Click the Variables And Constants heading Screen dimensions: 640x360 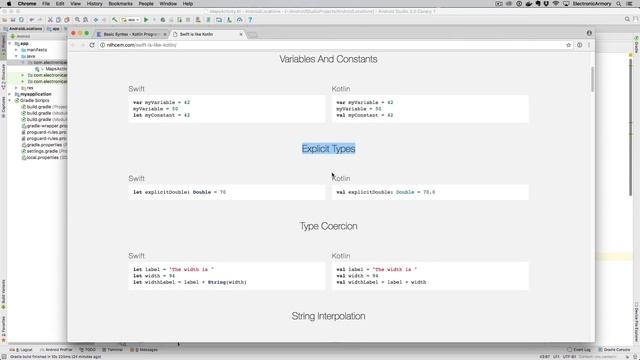(x=328, y=59)
